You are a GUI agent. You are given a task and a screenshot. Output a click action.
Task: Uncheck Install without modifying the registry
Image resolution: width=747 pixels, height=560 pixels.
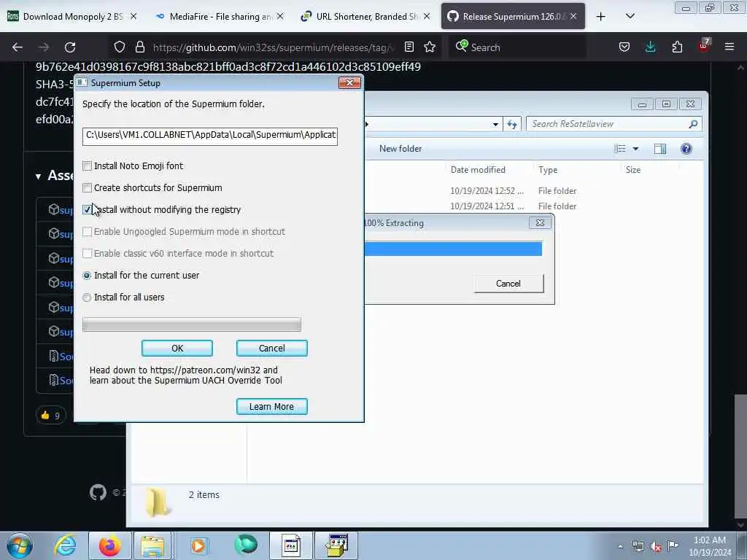click(88, 209)
